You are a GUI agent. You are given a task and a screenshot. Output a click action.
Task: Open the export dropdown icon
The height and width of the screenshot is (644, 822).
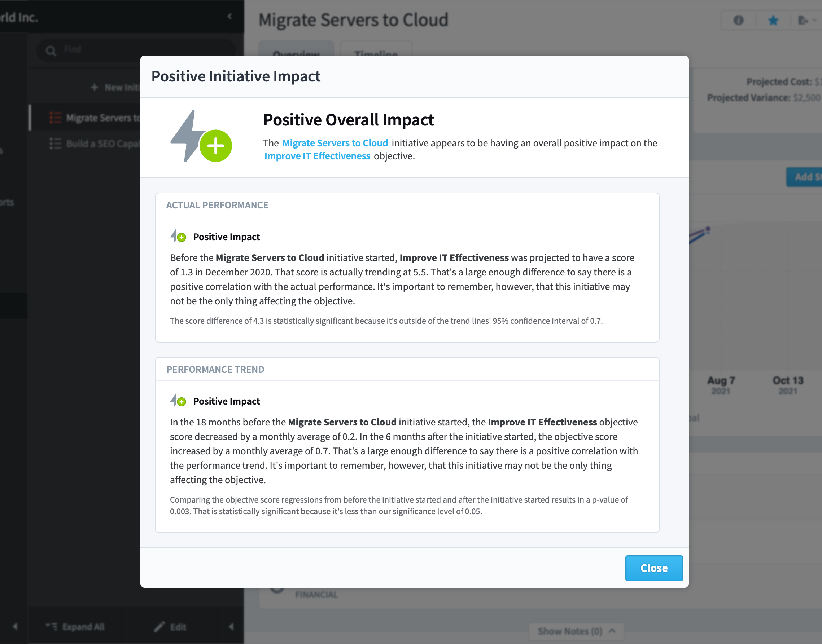[x=806, y=20]
